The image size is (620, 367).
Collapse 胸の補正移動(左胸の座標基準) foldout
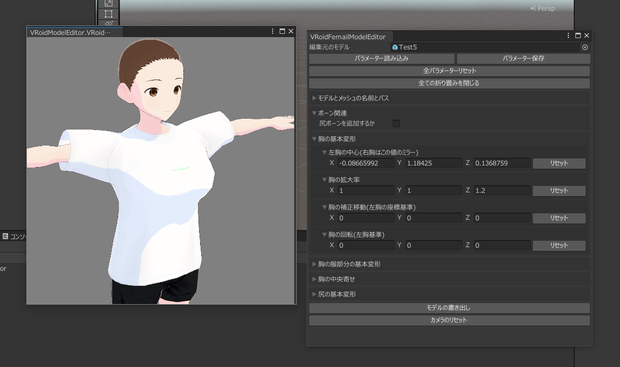324,207
